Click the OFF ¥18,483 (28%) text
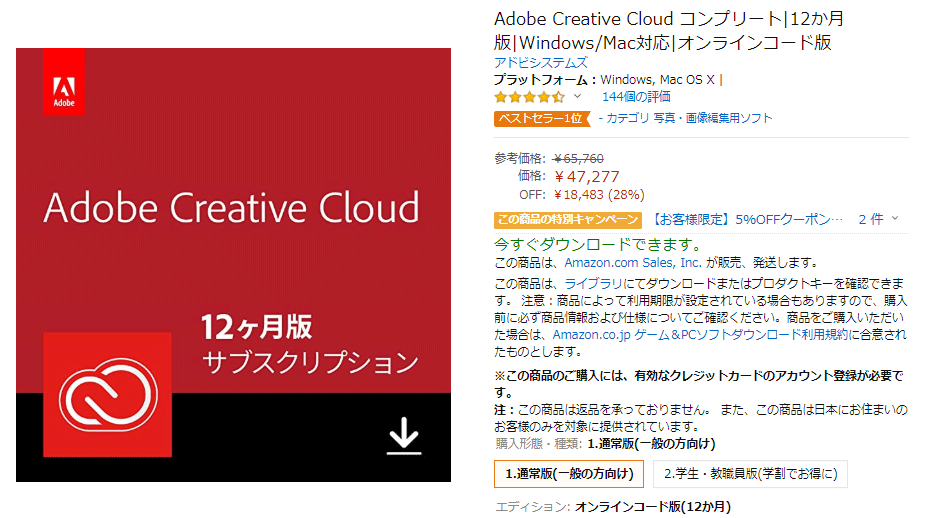This screenshot has height=518, width=929. click(582, 195)
